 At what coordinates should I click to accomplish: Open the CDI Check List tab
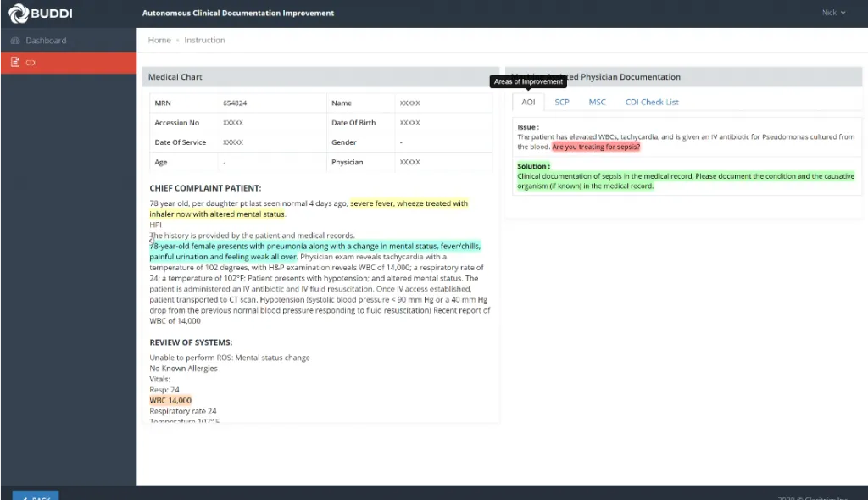click(x=652, y=102)
